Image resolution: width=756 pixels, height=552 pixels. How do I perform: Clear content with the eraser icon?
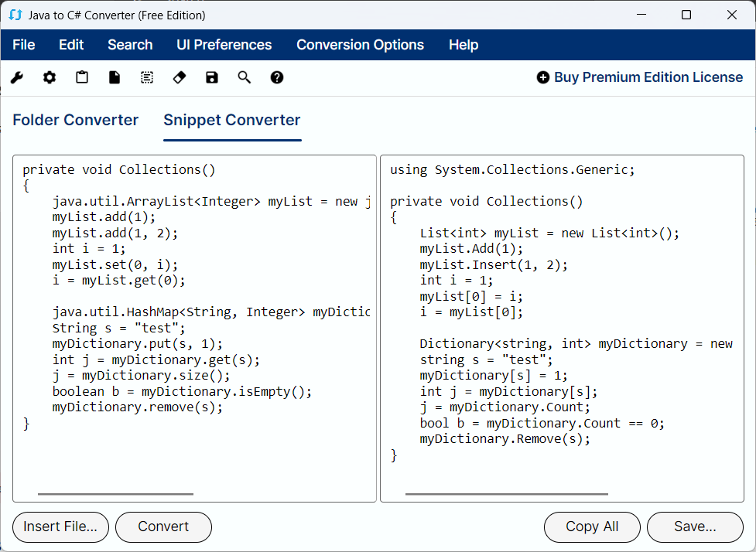coord(180,77)
